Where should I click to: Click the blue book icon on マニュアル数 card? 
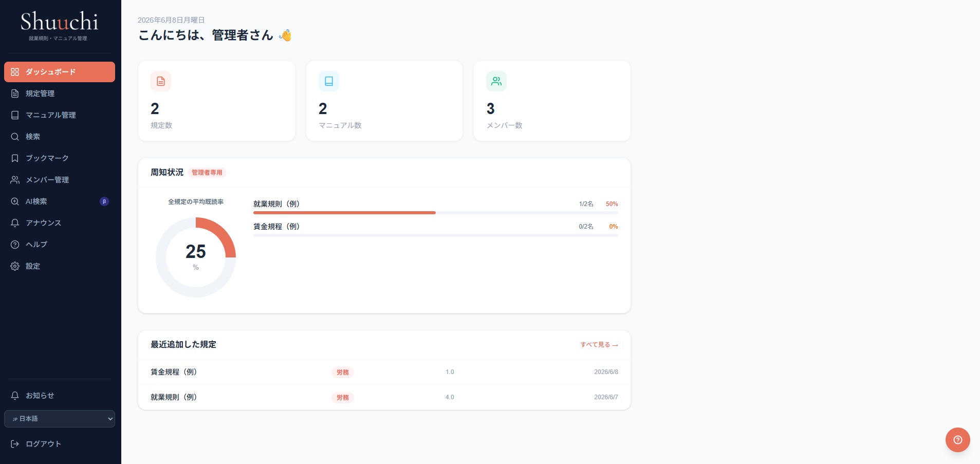pos(329,81)
